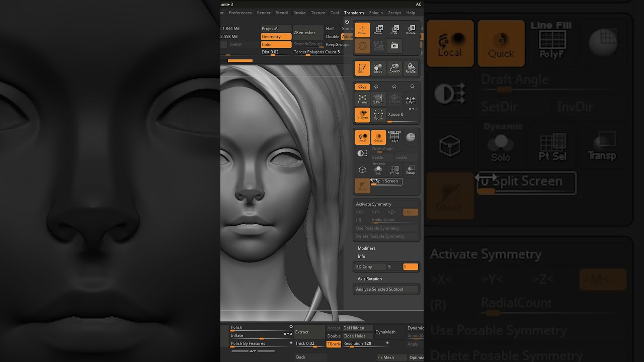Click the Target Polygons Count slider
This screenshot has width=644, height=362.
(317, 52)
